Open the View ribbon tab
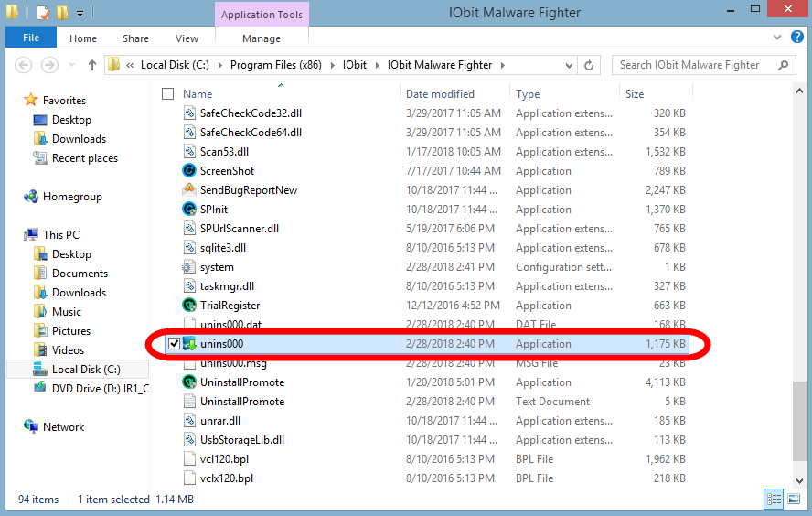Screen dimensions: 812x516 (187, 38)
